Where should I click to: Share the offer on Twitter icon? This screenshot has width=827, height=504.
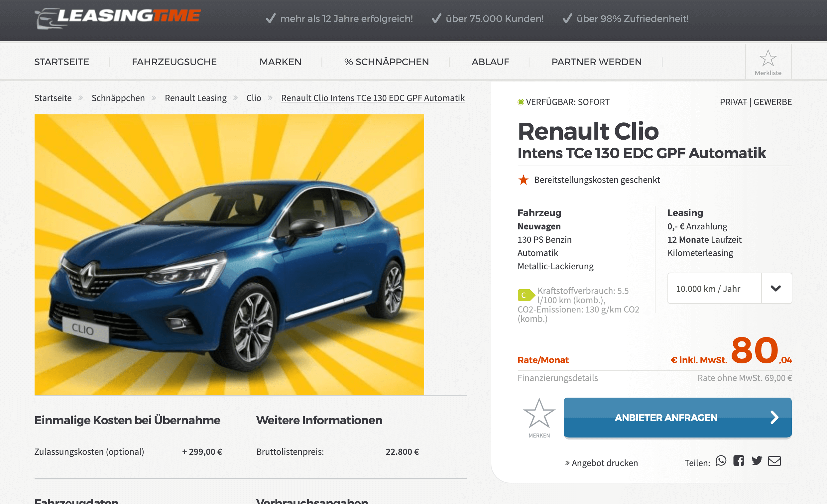pyautogui.click(x=757, y=461)
